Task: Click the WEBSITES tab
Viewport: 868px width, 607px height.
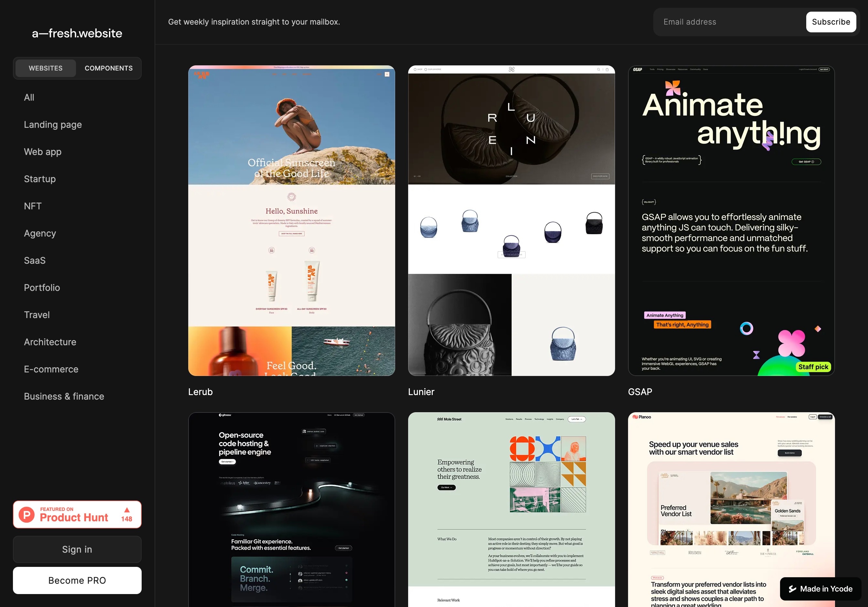Action: point(45,68)
